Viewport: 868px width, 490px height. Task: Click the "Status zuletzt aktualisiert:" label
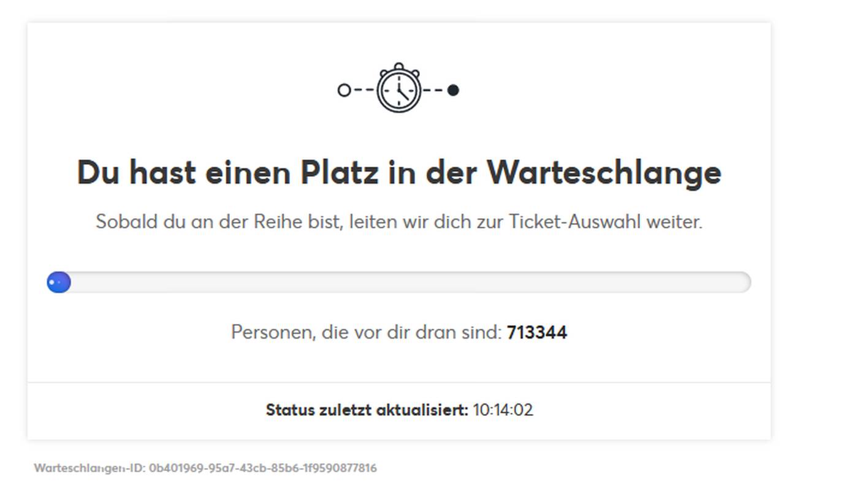click(x=367, y=410)
